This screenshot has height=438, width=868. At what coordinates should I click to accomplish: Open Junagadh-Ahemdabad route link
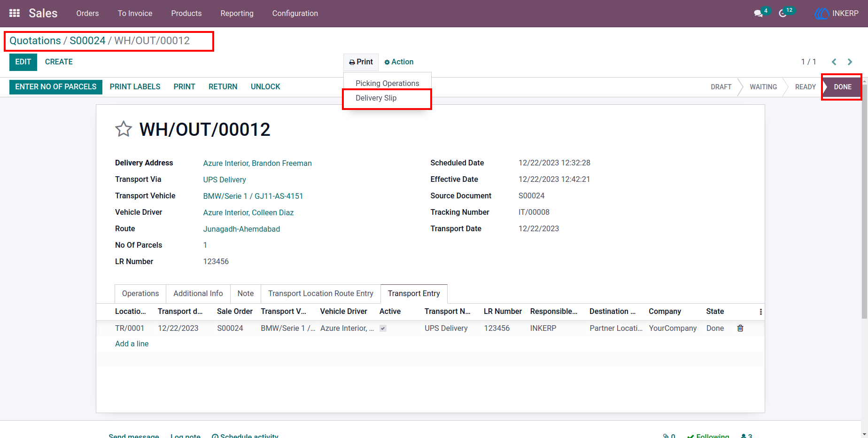pos(241,229)
